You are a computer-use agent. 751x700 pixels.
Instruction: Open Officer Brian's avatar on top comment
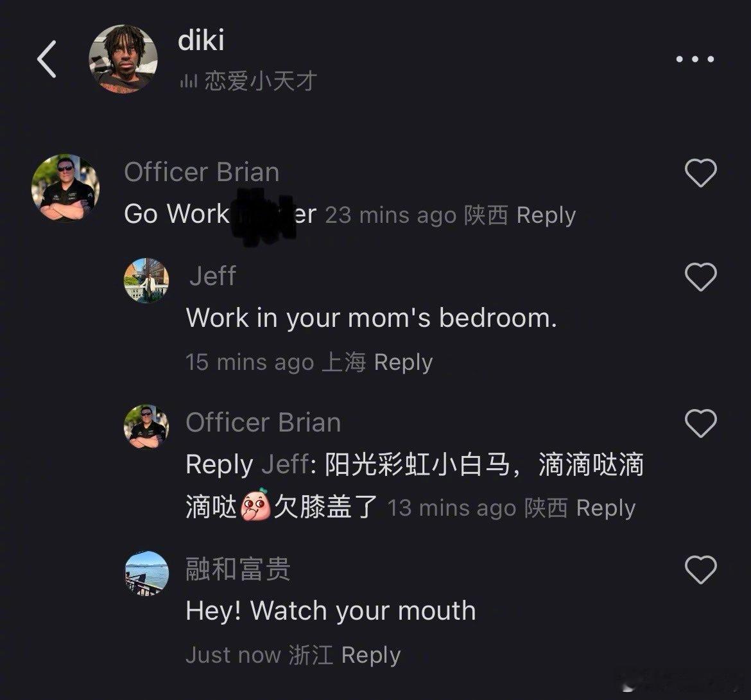[x=65, y=188]
